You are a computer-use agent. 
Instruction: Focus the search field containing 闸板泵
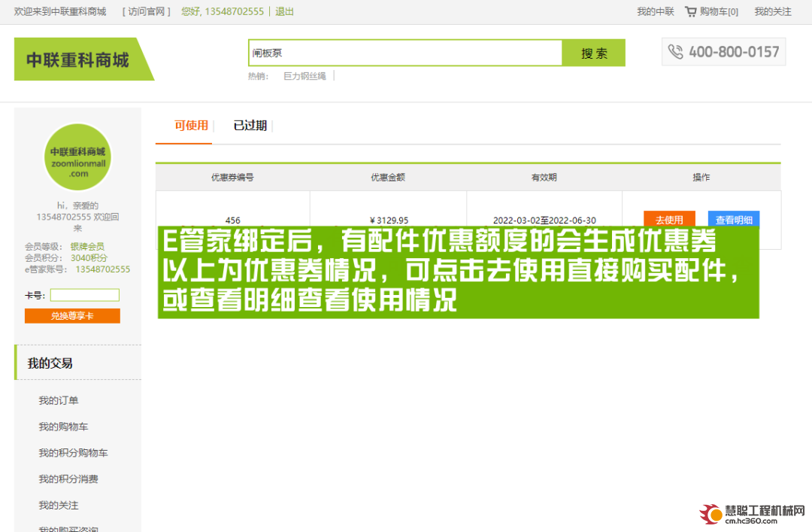(x=405, y=53)
